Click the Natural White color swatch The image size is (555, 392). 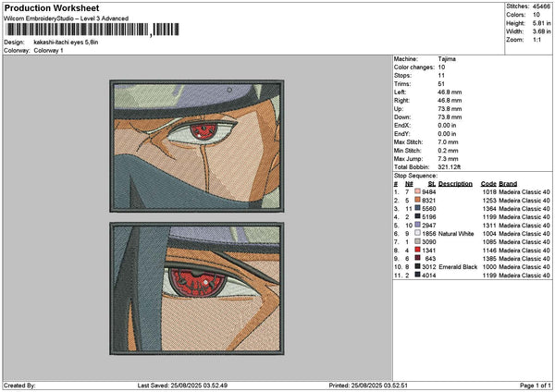pyautogui.click(x=418, y=233)
